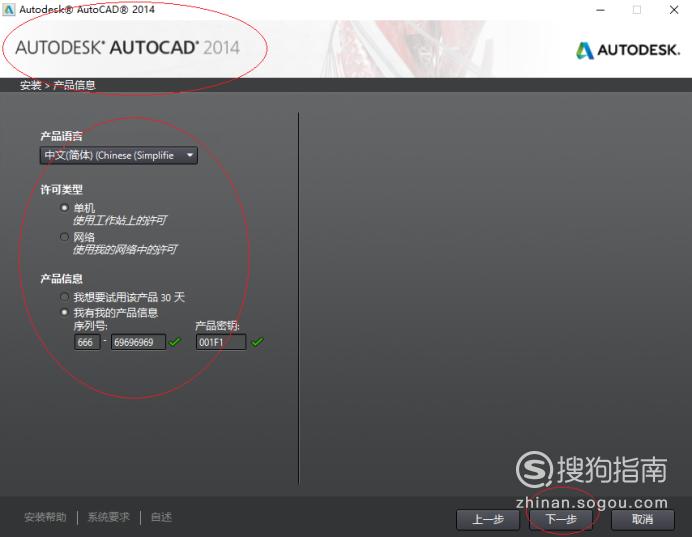Select 我有我的产品信息 radio button
This screenshot has height=537, width=692.
point(65,312)
